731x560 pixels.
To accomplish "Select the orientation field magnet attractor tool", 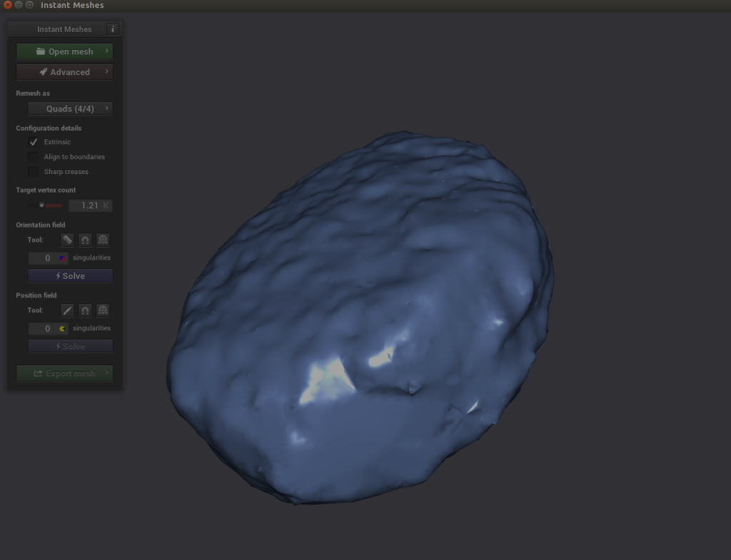I will [x=85, y=240].
